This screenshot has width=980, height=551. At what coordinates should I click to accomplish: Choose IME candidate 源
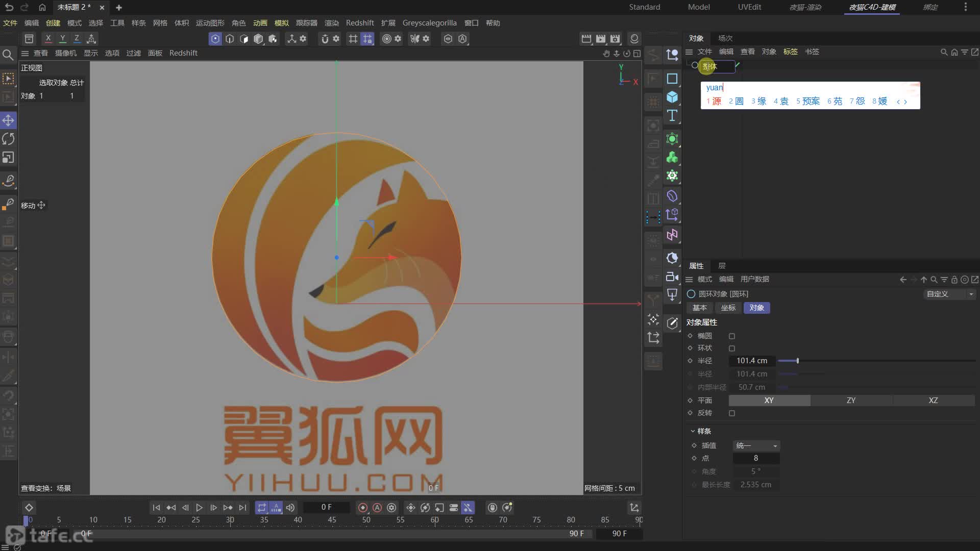[x=714, y=102]
